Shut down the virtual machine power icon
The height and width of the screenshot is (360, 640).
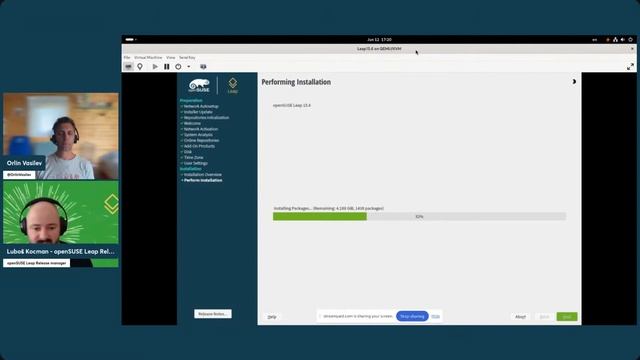point(178,67)
